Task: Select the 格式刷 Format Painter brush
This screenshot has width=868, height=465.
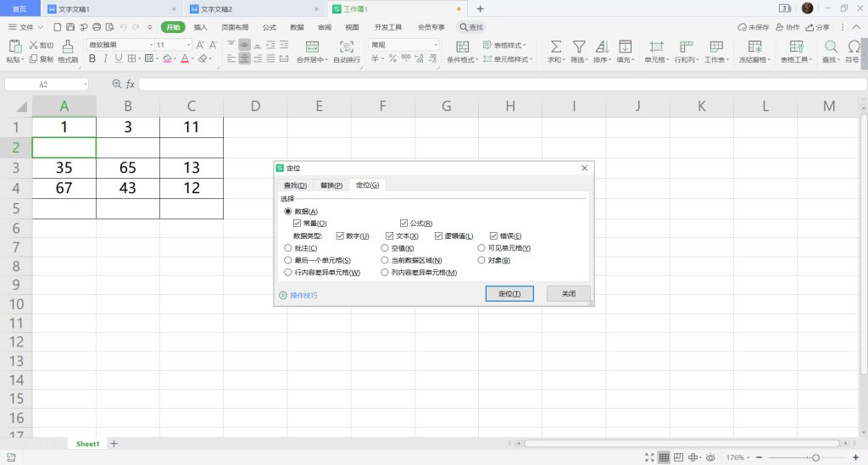Action: [68, 47]
